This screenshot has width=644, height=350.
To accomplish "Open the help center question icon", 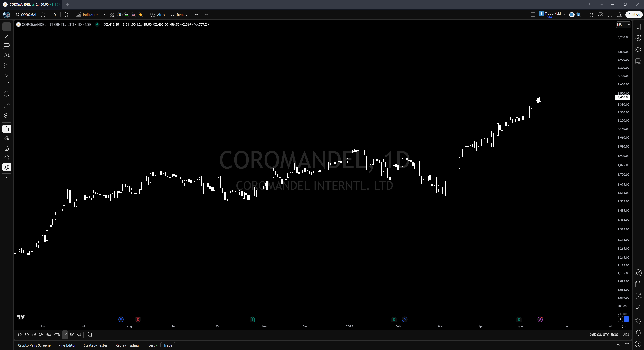I will point(638,344).
